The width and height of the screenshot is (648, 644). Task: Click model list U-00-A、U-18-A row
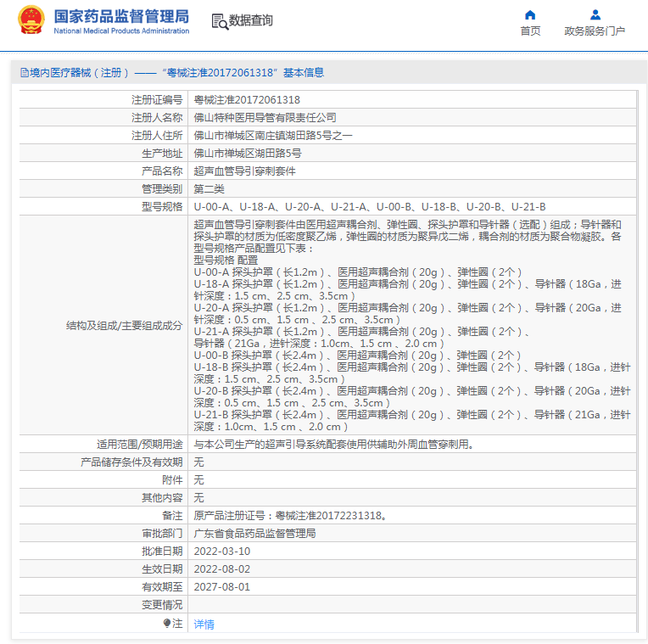tap(370, 207)
